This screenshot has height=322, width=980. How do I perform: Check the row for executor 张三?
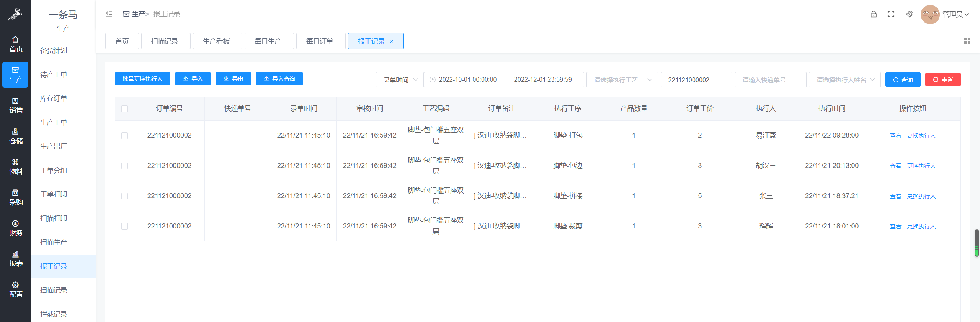(124, 196)
